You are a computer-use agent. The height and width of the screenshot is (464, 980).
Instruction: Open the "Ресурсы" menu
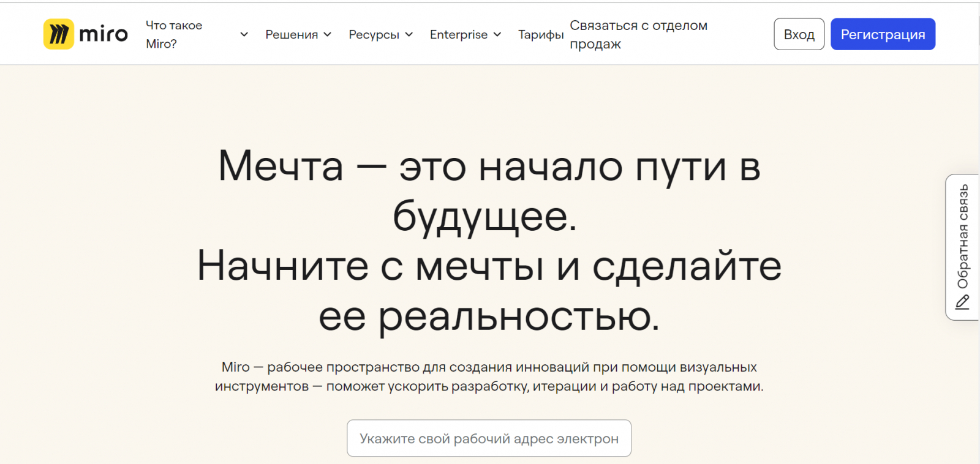[x=374, y=35]
